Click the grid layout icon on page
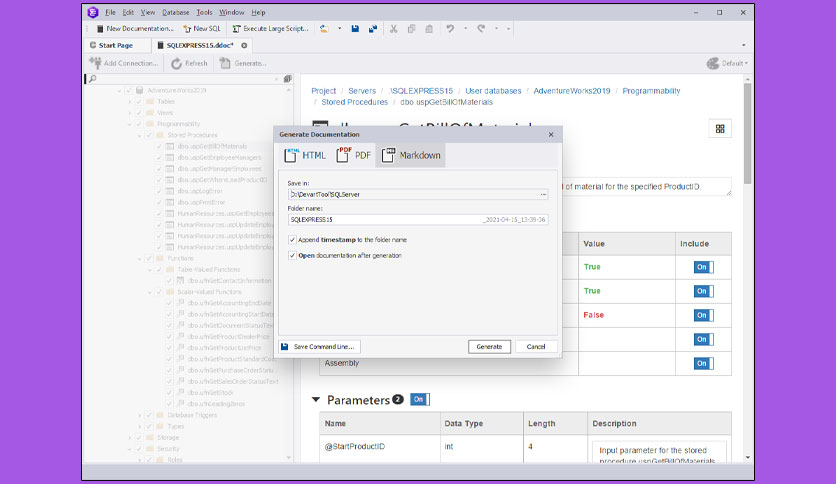836x484 pixels. coord(720,128)
